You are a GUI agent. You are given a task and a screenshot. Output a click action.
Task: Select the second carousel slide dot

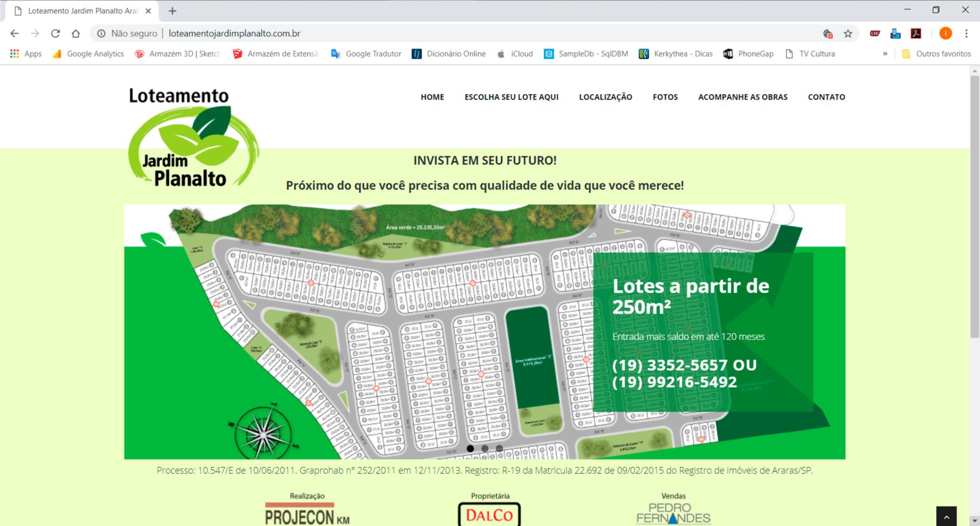[x=485, y=449]
